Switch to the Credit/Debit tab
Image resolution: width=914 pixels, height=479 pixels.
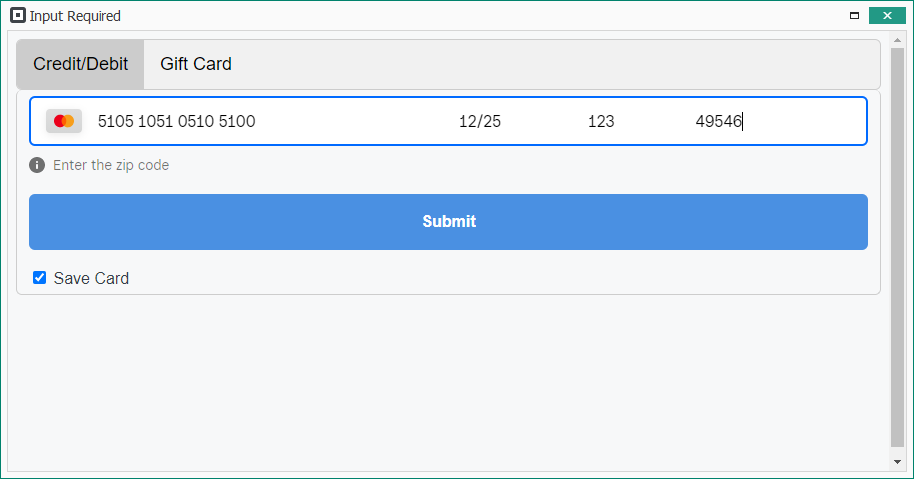[80, 64]
